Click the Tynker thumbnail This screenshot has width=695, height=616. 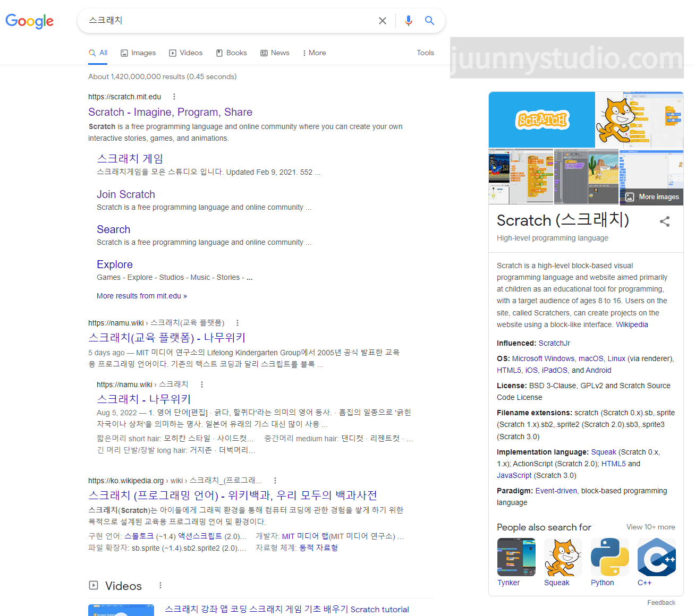click(x=516, y=557)
